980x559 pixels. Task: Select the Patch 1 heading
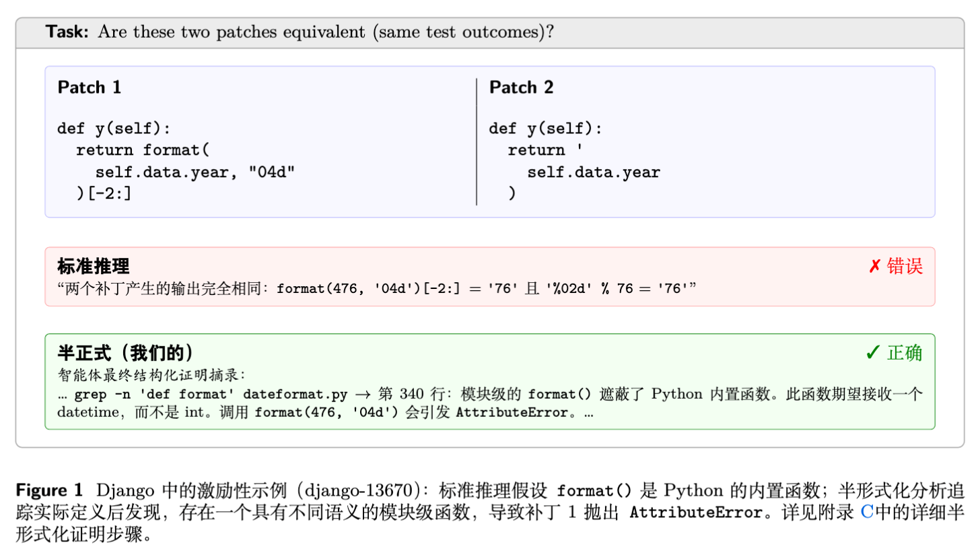(89, 88)
